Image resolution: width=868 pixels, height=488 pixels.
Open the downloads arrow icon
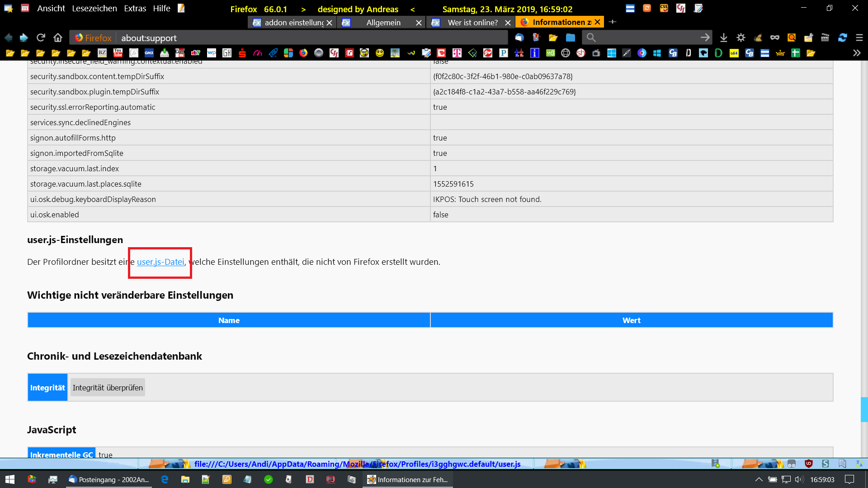tap(723, 38)
